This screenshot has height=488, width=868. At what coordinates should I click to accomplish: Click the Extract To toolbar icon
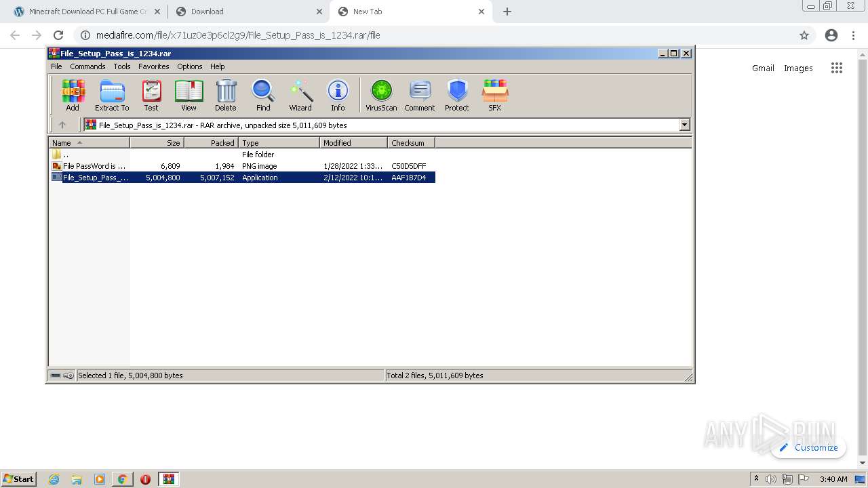(112, 95)
